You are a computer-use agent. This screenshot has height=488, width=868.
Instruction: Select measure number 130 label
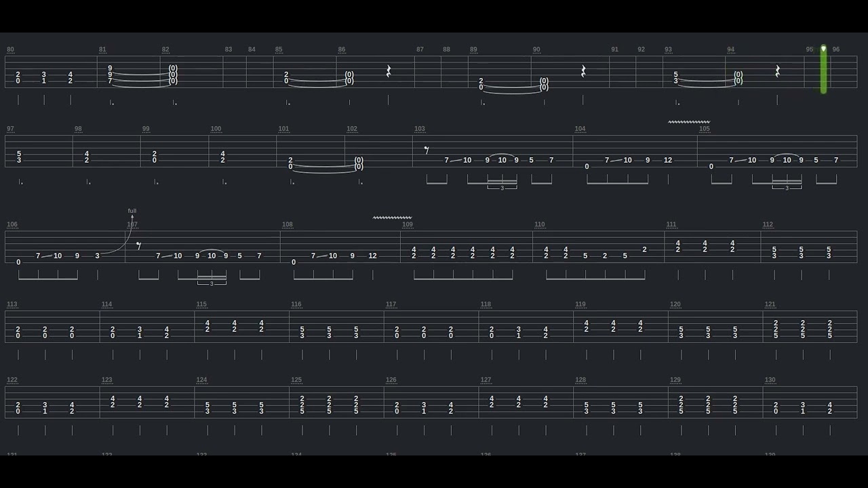(x=770, y=380)
